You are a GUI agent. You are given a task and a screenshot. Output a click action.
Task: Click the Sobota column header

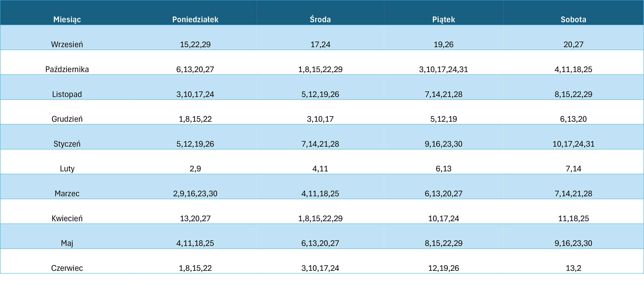click(x=573, y=19)
